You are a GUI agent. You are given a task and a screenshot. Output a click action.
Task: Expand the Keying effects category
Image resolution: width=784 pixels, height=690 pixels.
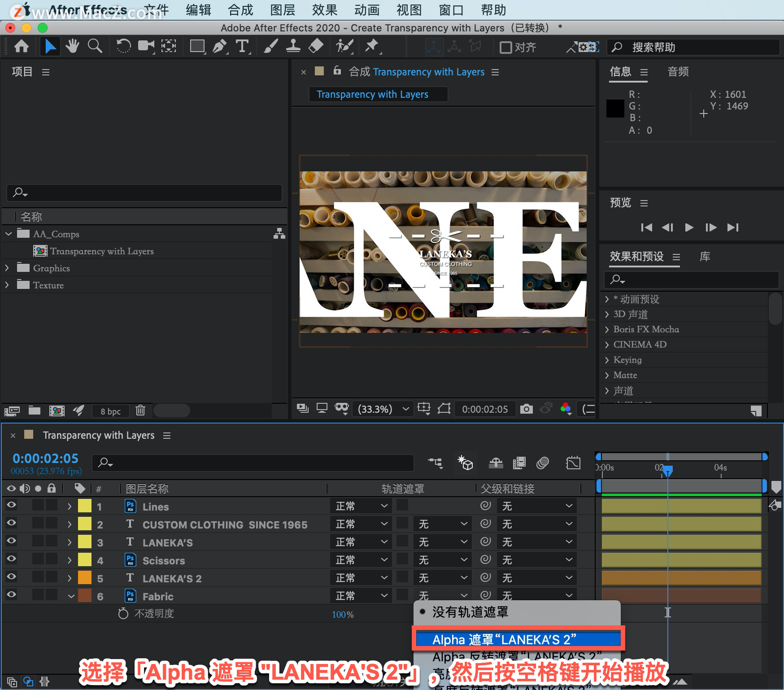coord(607,360)
